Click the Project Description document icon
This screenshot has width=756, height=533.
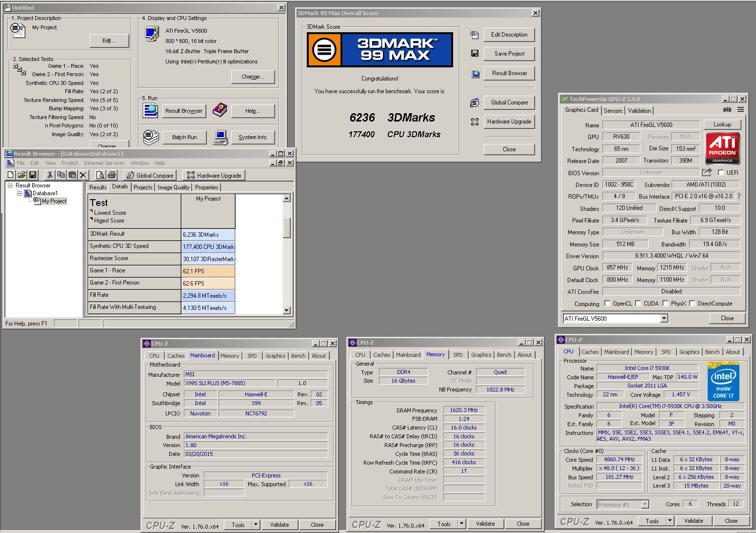pos(18,30)
